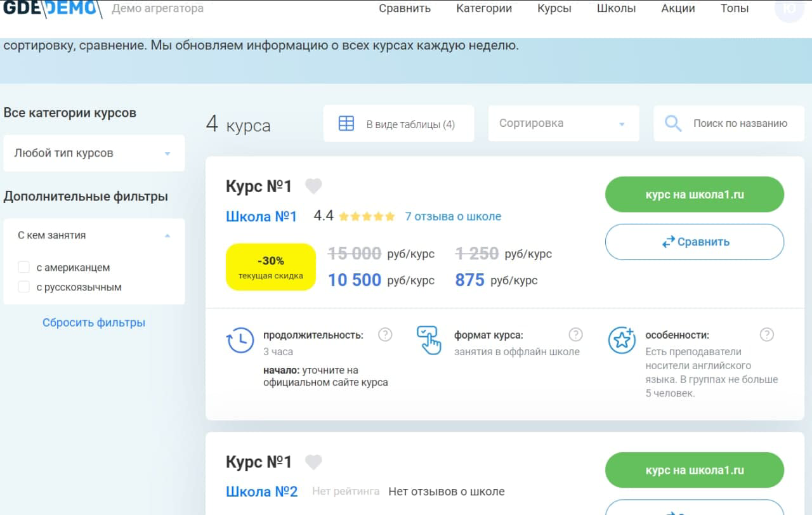Click 'Сбросить фильтры' link
Image resolution: width=812 pixels, height=515 pixels.
[94, 322]
